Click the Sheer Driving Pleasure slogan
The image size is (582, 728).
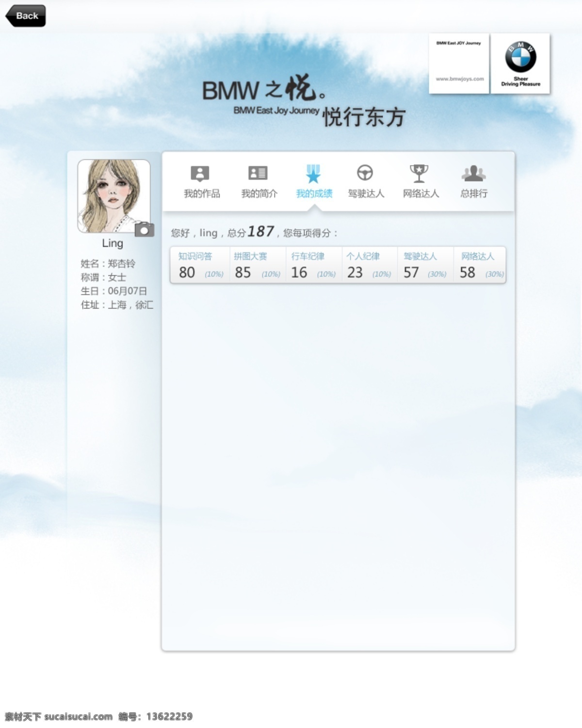pyautogui.click(x=520, y=81)
